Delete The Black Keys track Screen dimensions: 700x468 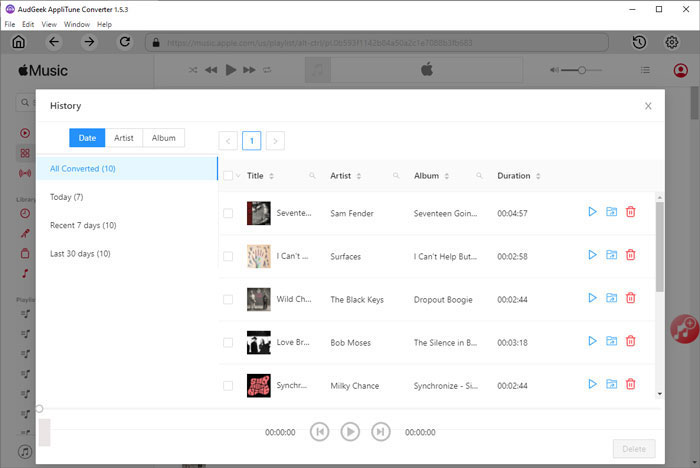click(x=630, y=298)
